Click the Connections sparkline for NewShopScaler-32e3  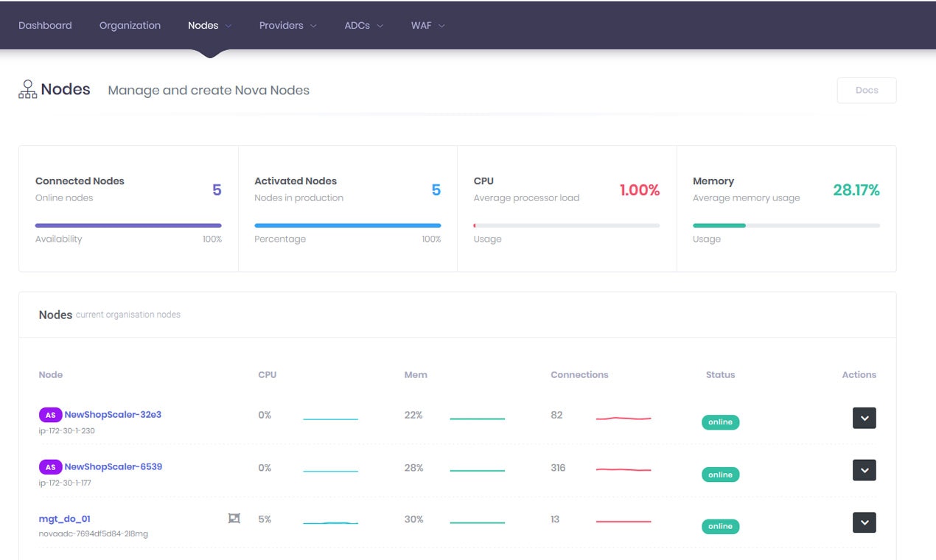point(624,419)
